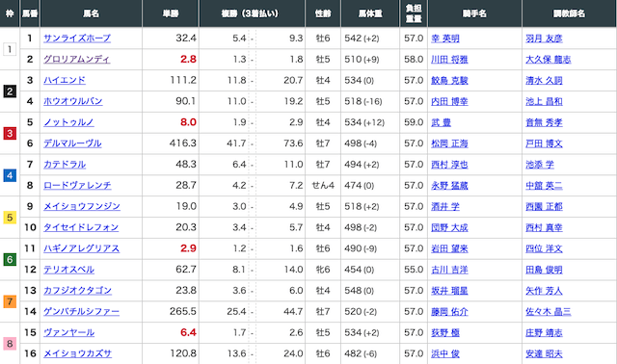Open horse link カテドラル
This screenshot has width=617, height=364.
[x=65, y=165]
